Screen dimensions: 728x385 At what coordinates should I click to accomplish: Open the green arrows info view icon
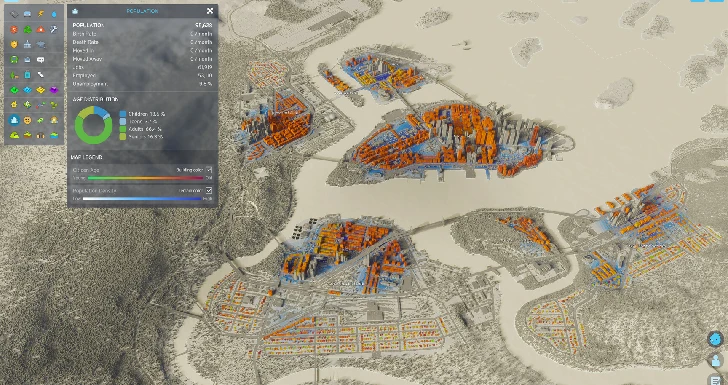pyautogui.click(x=27, y=105)
